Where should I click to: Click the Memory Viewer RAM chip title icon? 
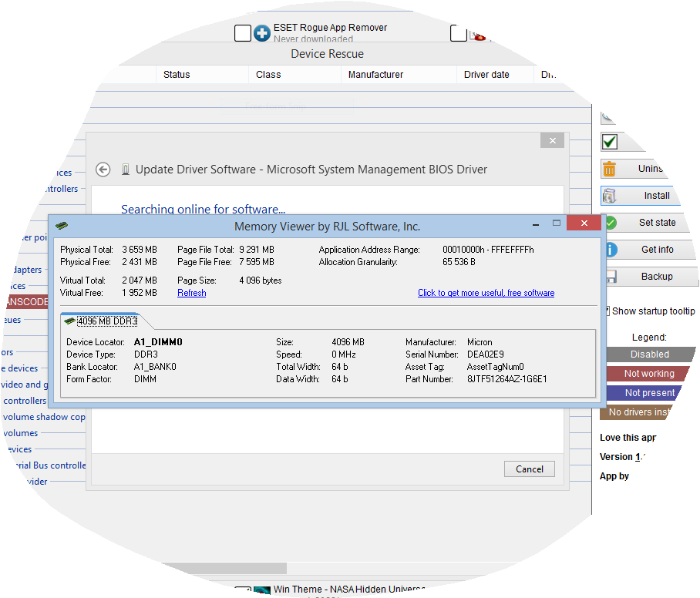coord(62,225)
